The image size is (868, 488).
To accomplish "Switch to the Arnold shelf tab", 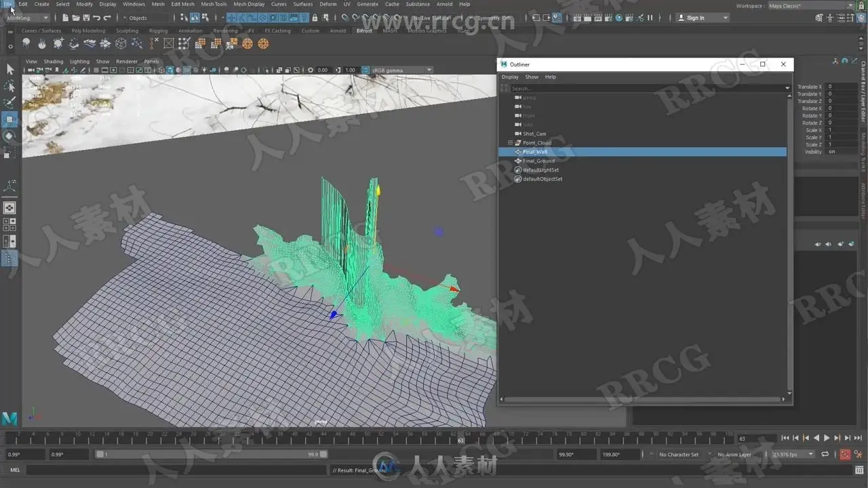I will 338,30.
